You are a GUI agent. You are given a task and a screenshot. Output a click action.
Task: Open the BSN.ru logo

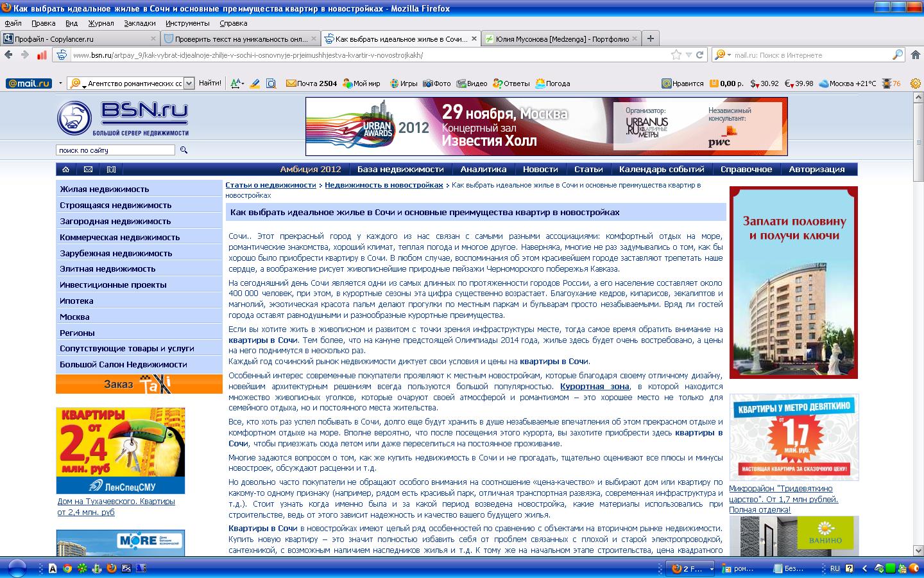[x=123, y=118]
